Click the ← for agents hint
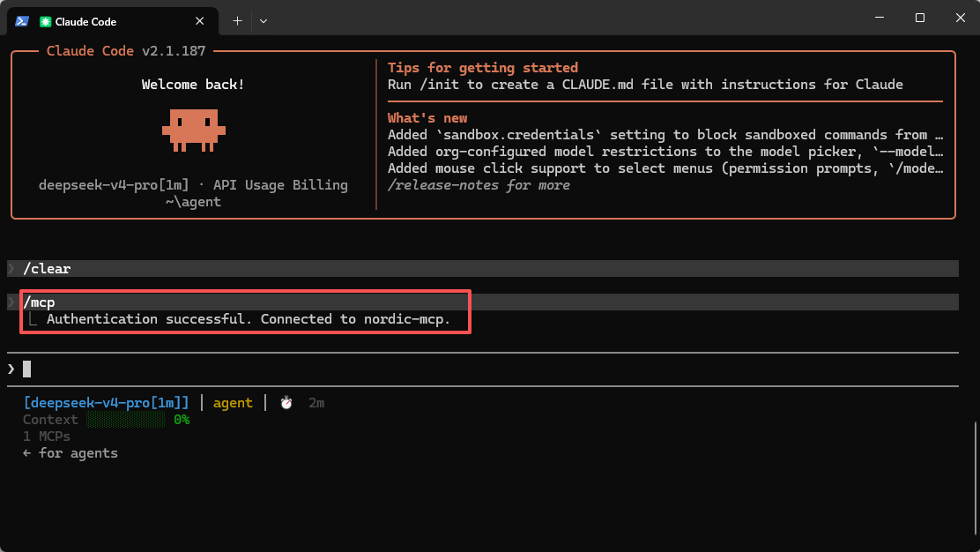Screen dimensions: 980x552 click(71, 453)
